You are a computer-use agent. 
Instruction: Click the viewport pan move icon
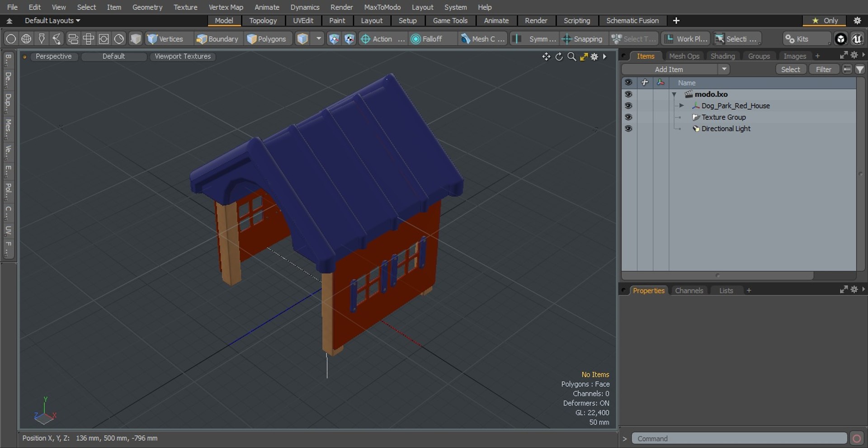point(546,57)
